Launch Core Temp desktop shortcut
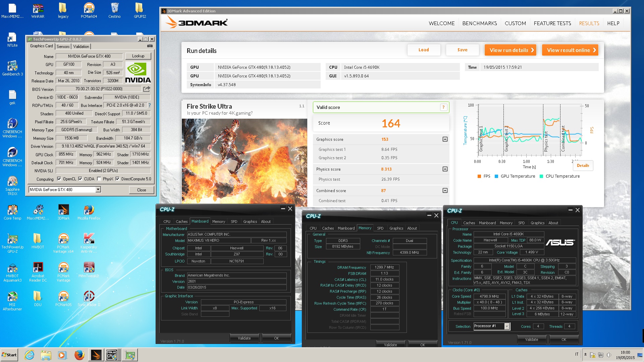 coord(12,213)
